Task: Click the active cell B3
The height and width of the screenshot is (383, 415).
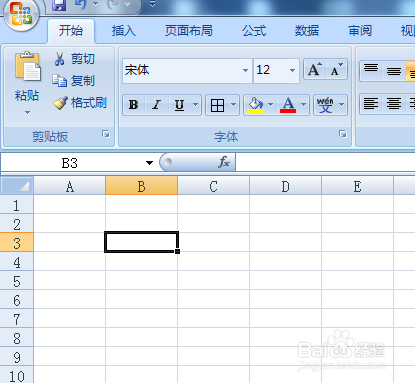Action: pyautogui.click(x=141, y=242)
